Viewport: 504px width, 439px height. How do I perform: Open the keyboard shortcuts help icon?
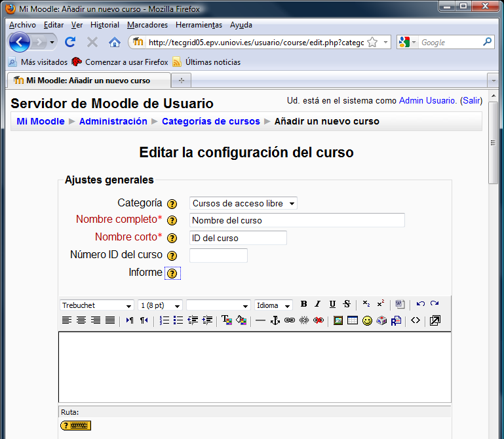pyautogui.click(x=75, y=425)
